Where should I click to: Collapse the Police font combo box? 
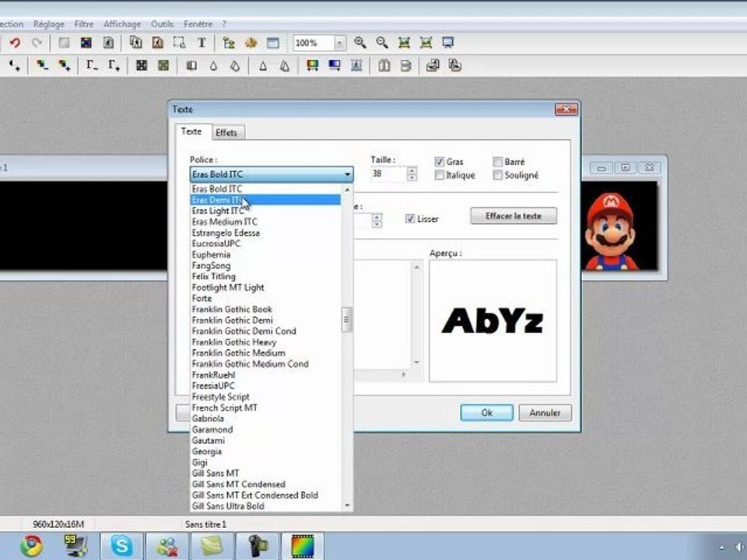coord(272,174)
